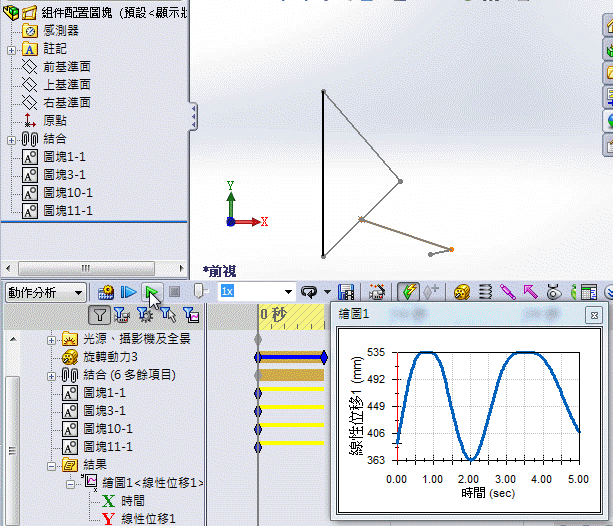Click the loop playback mode icon

coord(310,292)
